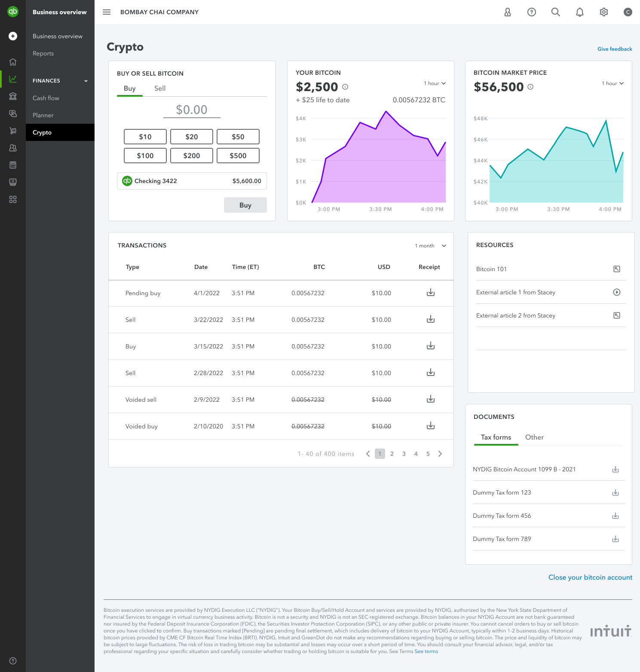
Task: Open Your Bitcoin 1 hour dropdown
Action: (435, 83)
